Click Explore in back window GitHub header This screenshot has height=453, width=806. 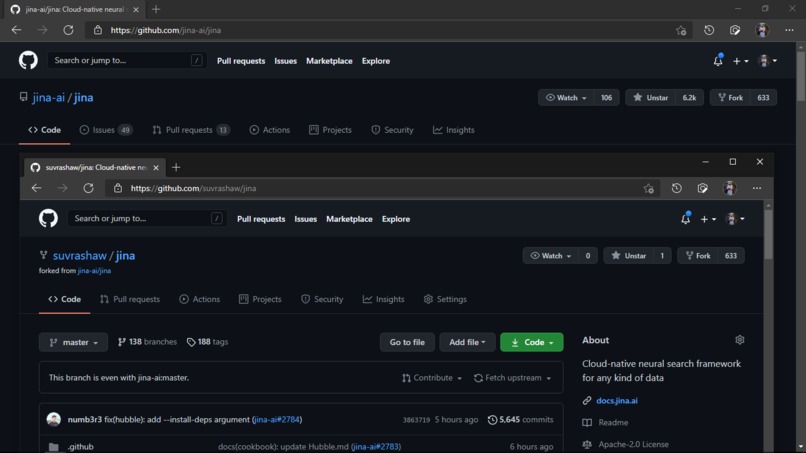[x=376, y=61]
